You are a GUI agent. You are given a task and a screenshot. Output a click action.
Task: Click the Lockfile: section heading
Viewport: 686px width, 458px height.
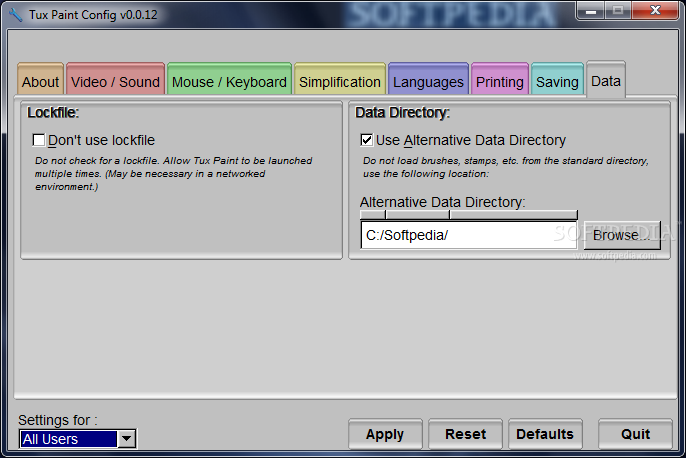tap(53, 113)
